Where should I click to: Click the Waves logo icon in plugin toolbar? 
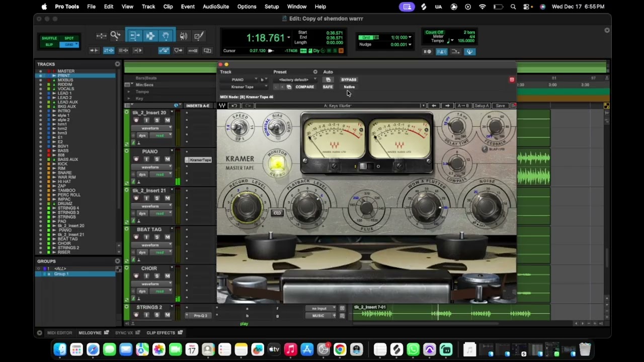pos(222,106)
